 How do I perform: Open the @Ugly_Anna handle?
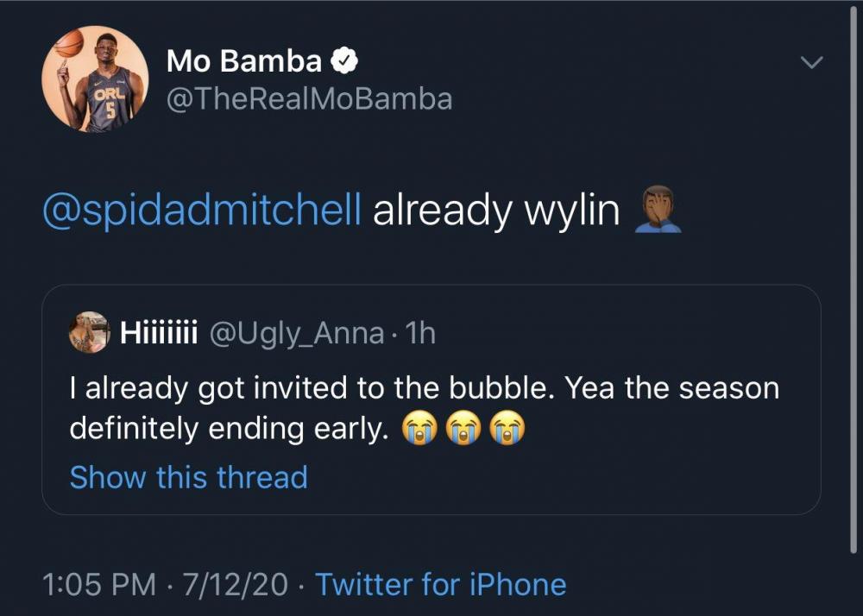point(297,334)
